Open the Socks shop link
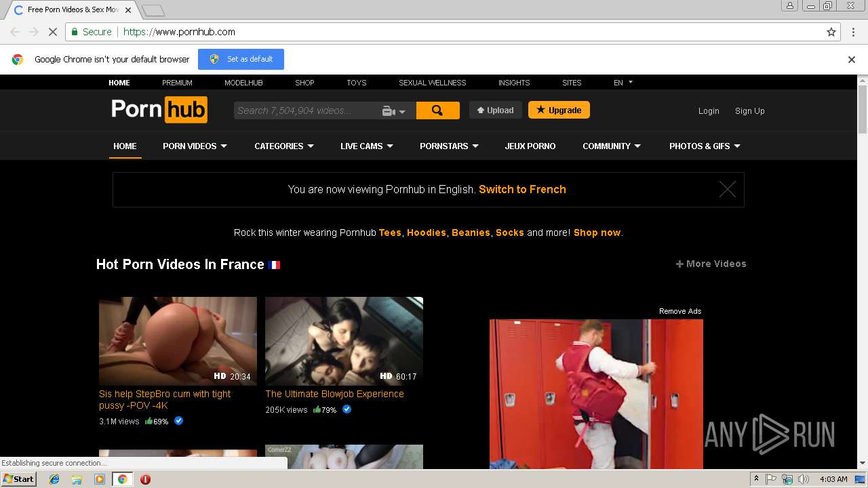The height and width of the screenshot is (488, 868). tap(510, 232)
